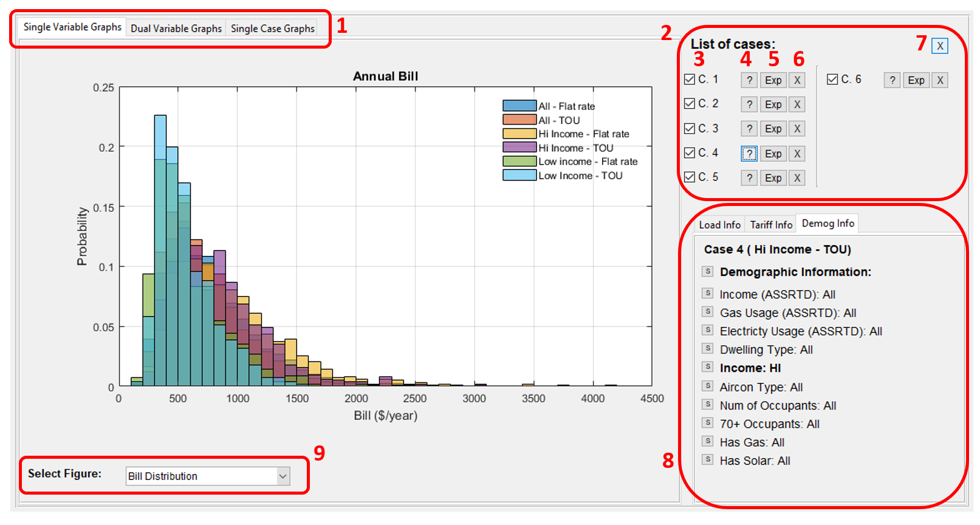This screenshot has height=525, width=980.
Task: Remove case C. 6 with its X button
Action: click(x=940, y=80)
